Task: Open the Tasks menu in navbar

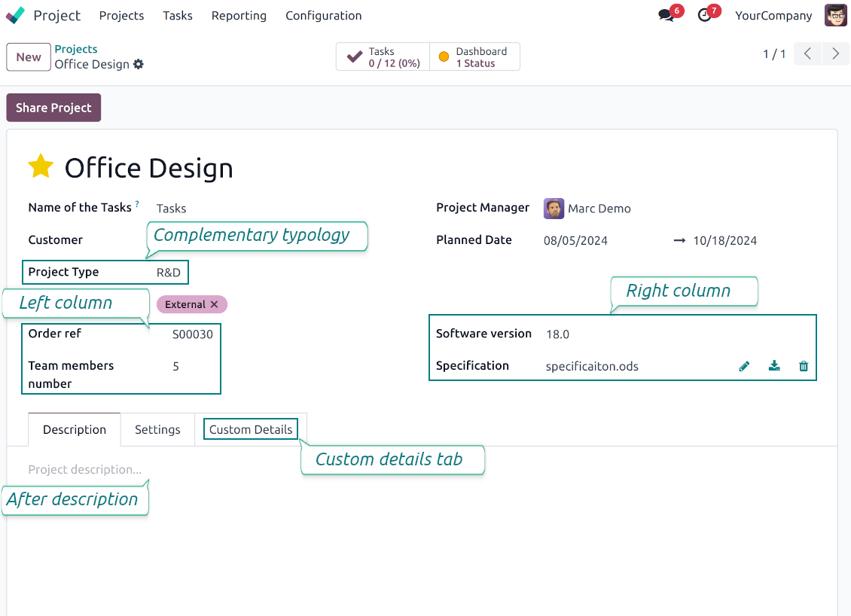Action: pyautogui.click(x=178, y=16)
